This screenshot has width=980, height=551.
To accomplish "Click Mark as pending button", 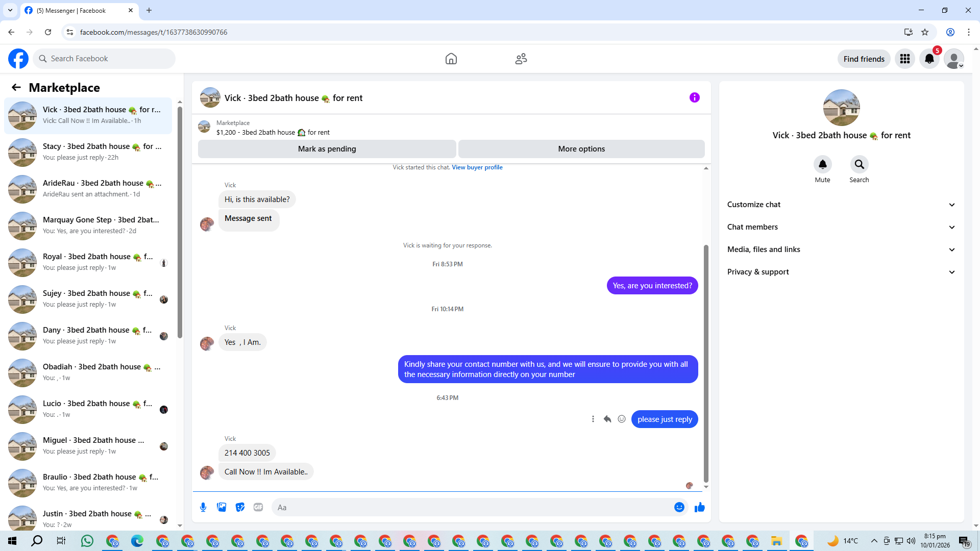I will point(327,149).
